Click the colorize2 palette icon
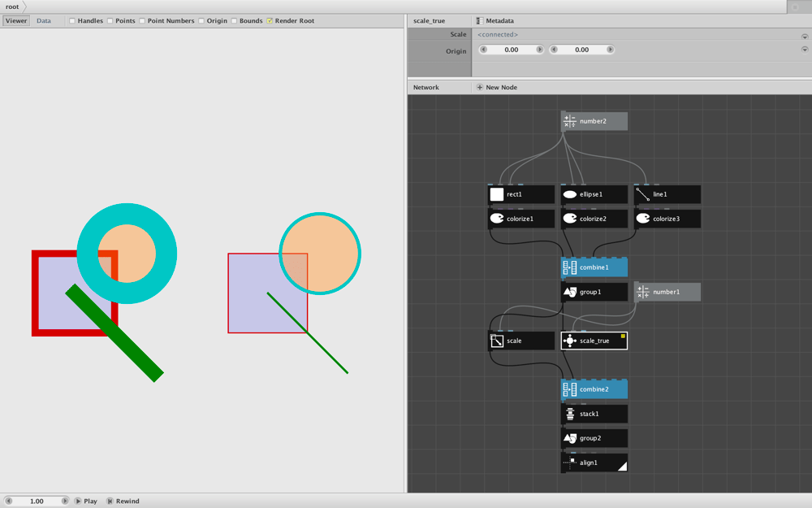Screen dimensions: 812x508 (x=570, y=219)
